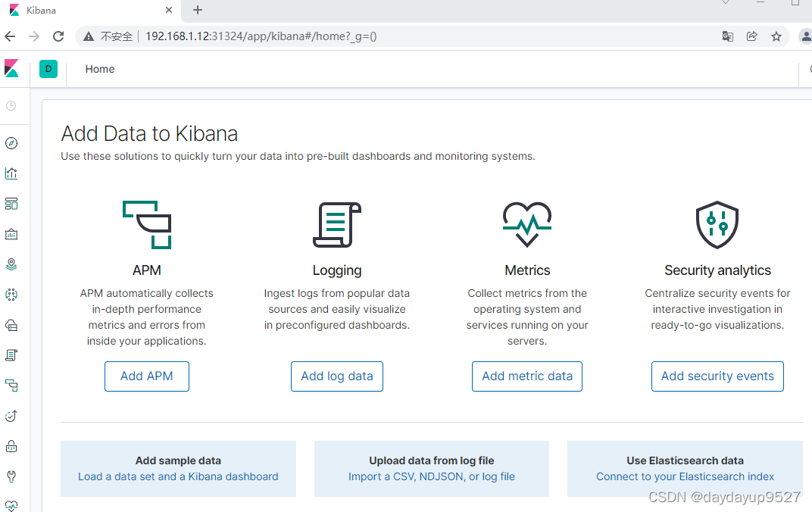The image size is (812, 512).
Task: Click the Security analytics shield illustration
Action: [x=717, y=225]
